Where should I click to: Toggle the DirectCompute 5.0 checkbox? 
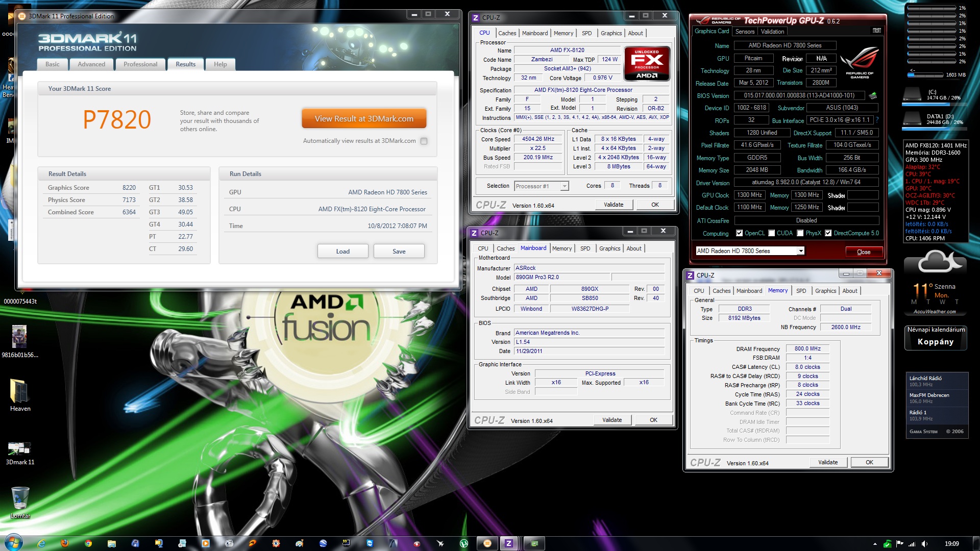coord(828,233)
